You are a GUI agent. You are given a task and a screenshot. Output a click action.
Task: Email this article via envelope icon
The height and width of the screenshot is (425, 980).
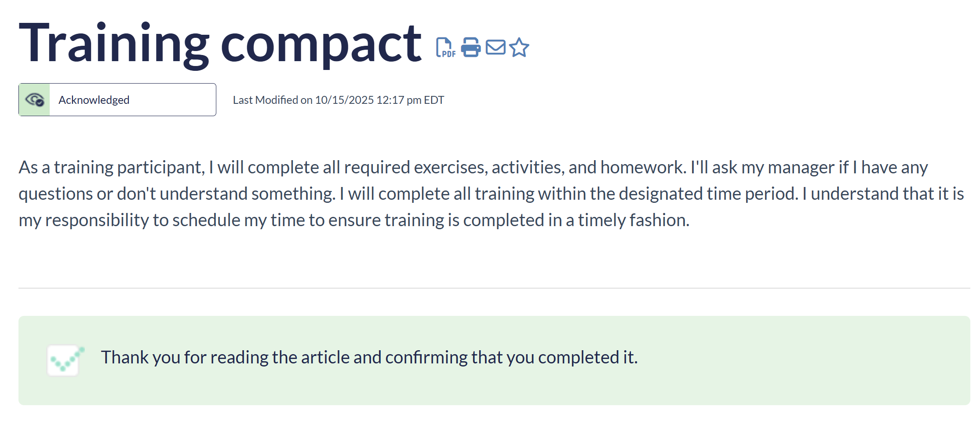495,48
